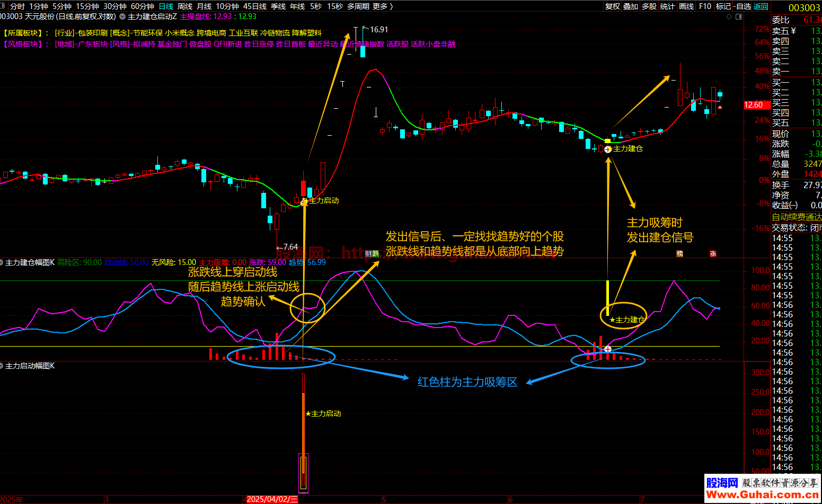Open F10 company information
822x504 pixels.
pyautogui.click(x=705, y=6)
